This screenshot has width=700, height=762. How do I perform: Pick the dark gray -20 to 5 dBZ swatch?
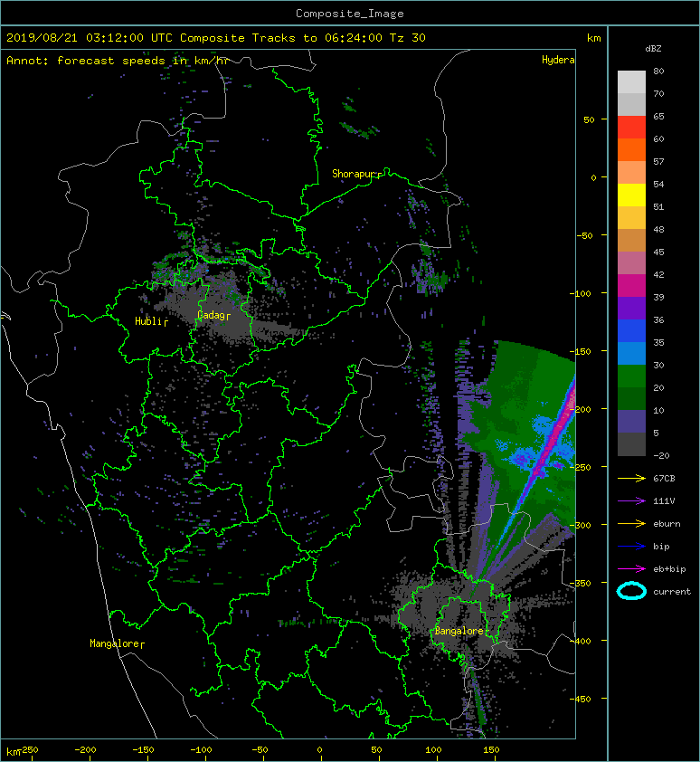click(631, 444)
